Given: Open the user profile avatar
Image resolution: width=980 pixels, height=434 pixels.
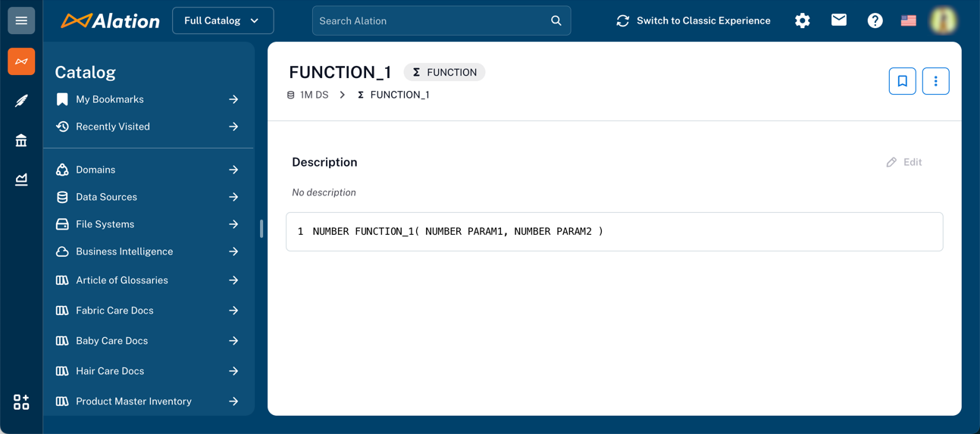Looking at the screenshot, I should (944, 20).
